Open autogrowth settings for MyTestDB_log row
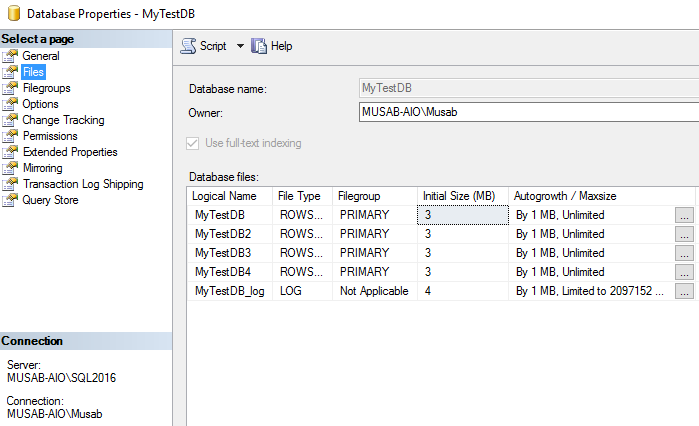Viewport: 699px width, 426px height. pos(684,291)
